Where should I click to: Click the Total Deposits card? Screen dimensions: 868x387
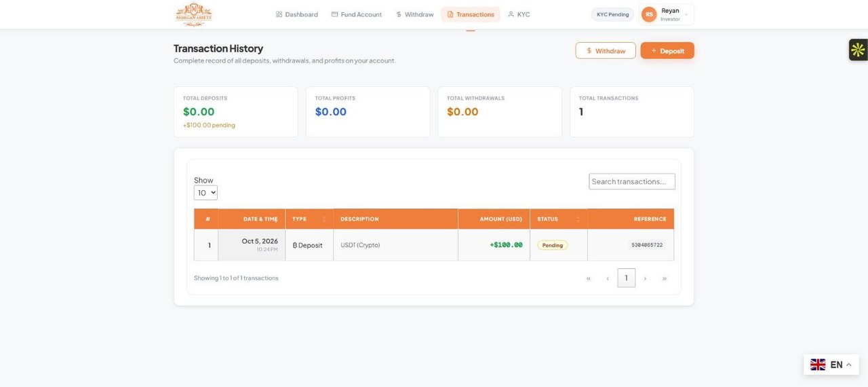(236, 112)
